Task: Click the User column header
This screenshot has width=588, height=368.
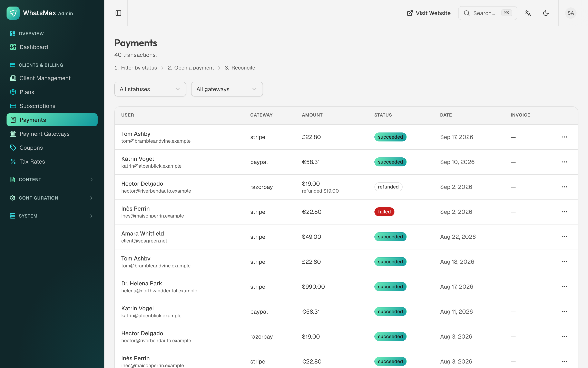Action: tap(128, 115)
